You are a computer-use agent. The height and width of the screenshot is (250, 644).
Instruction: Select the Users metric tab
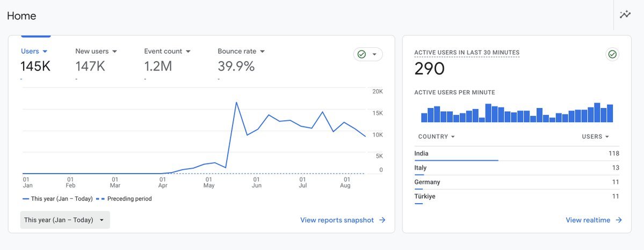tap(30, 51)
